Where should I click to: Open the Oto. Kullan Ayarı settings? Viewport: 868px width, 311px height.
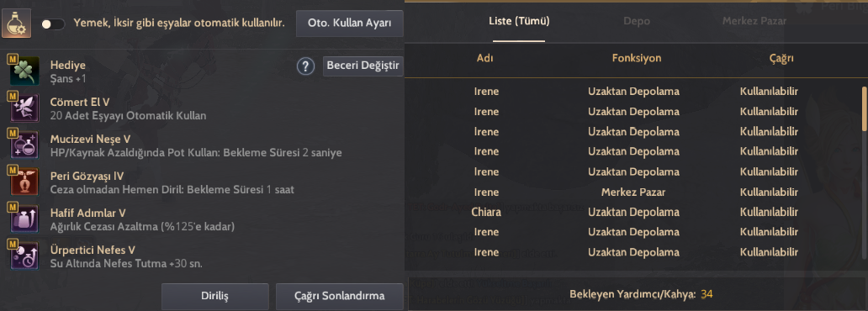tap(349, 24)
